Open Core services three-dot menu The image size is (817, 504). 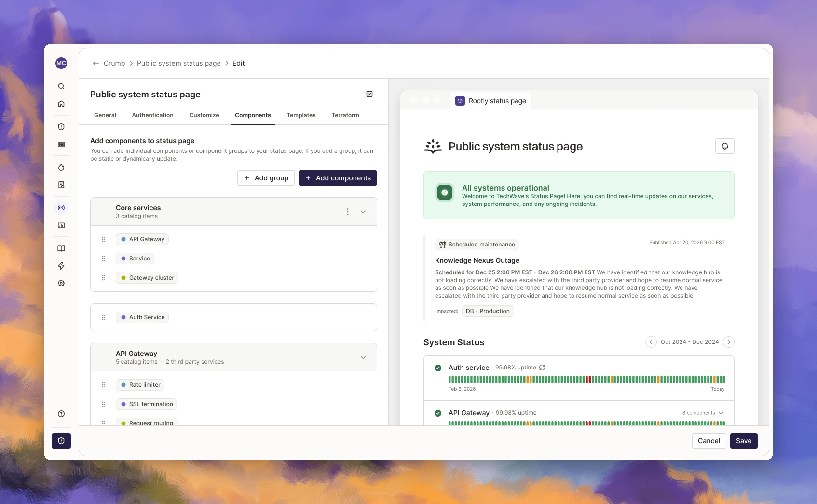pos(348,212)
